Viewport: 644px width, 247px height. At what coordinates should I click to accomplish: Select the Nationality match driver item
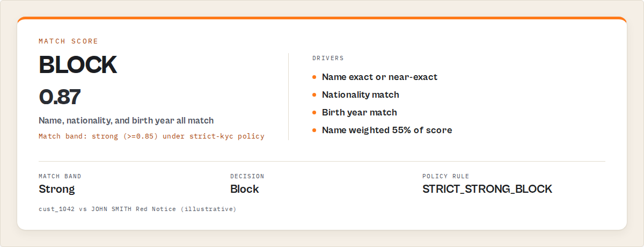(361, 95)
